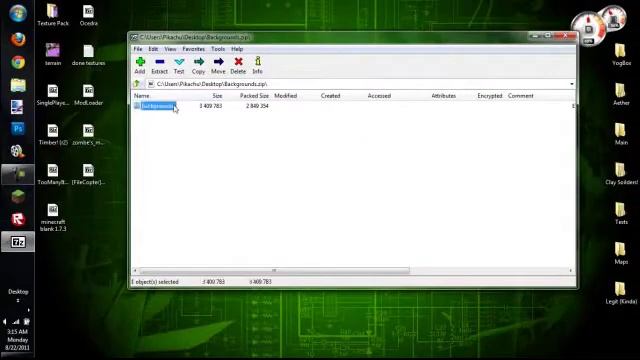Open the Roblox taskbar icon
The height and width of the screenshot is (360, 640).
click(18, 219)
